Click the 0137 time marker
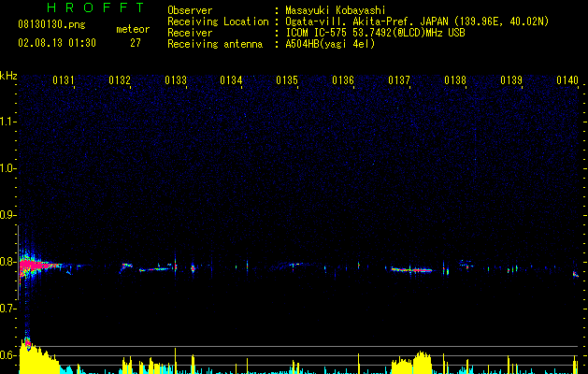The image size is (588, 374). (399, 80)
